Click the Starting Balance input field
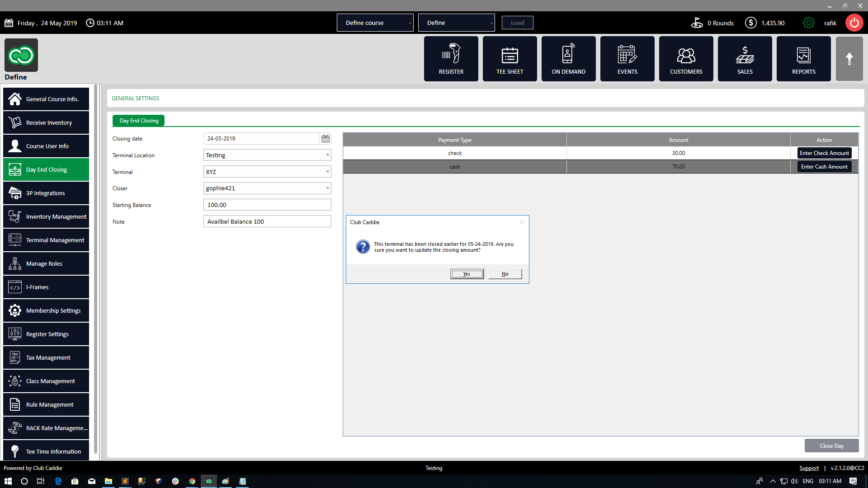The height and width of the screenshot is (488, 868). 267,205
